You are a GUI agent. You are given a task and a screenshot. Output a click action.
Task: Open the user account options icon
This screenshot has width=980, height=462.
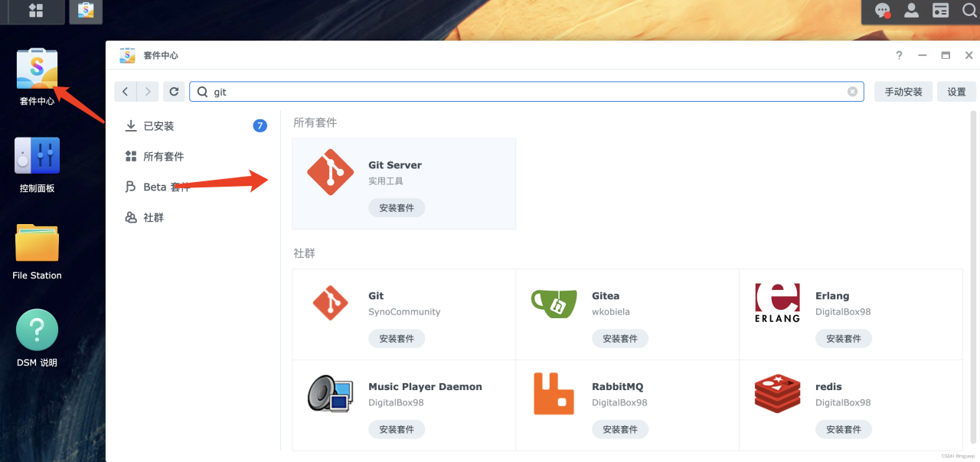[911, 11]
